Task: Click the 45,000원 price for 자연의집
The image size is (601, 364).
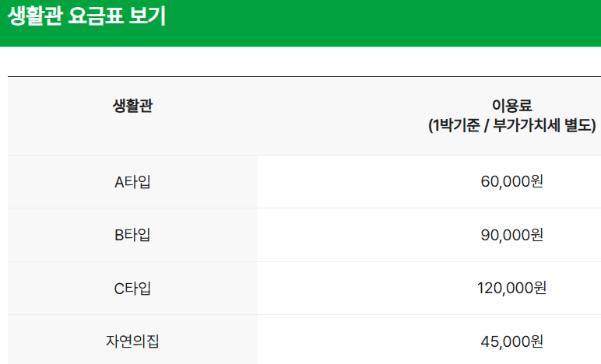Action: [x=511, y=341]
